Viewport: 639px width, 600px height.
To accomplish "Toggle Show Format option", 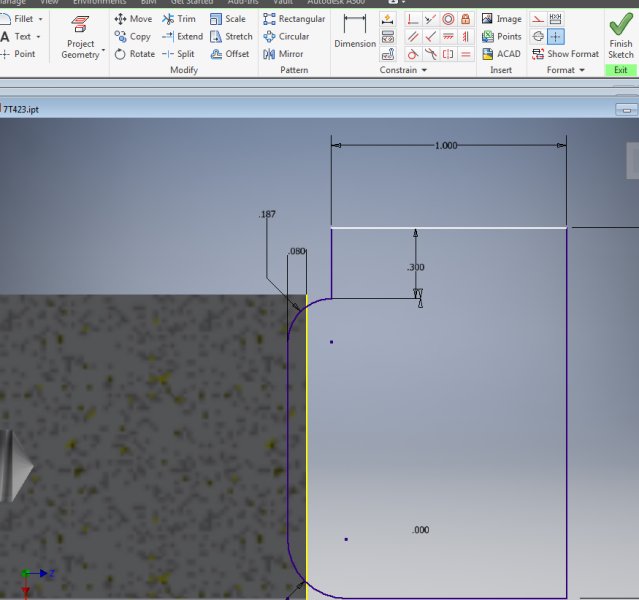I will click(x=565, y=54).
